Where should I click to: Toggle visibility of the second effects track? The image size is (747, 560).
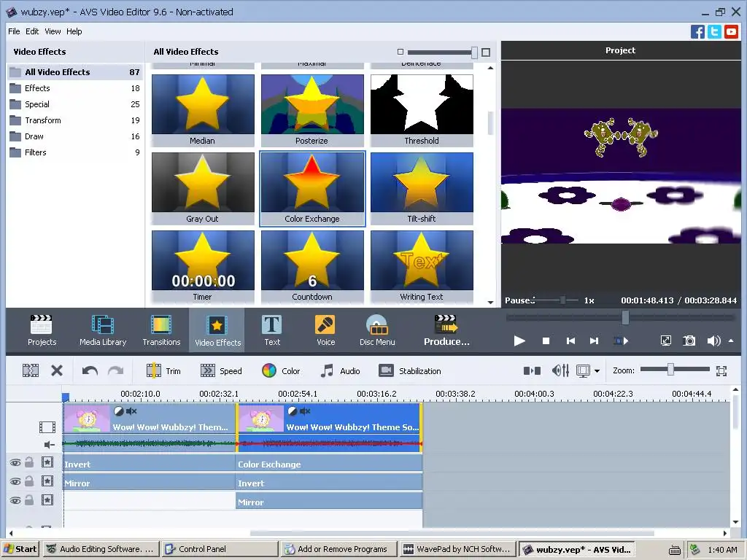[15, 481]
